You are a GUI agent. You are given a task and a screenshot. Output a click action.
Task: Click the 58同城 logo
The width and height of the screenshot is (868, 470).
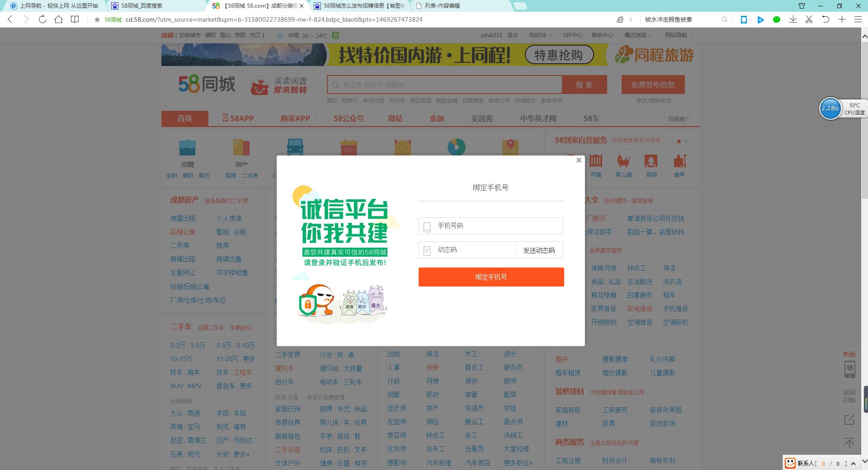(x=207, y=84)
